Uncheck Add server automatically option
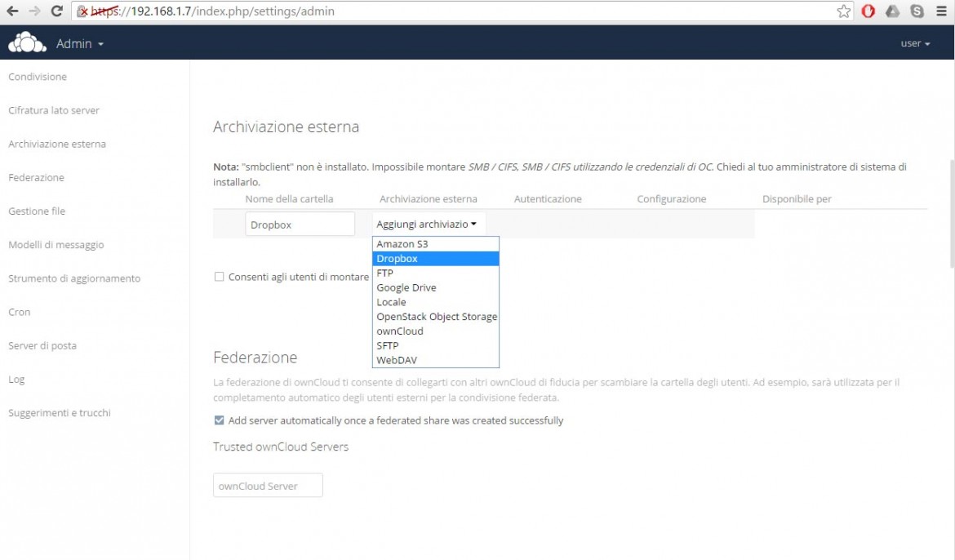This screenshot has height=560, width=955. pos(219,420)
